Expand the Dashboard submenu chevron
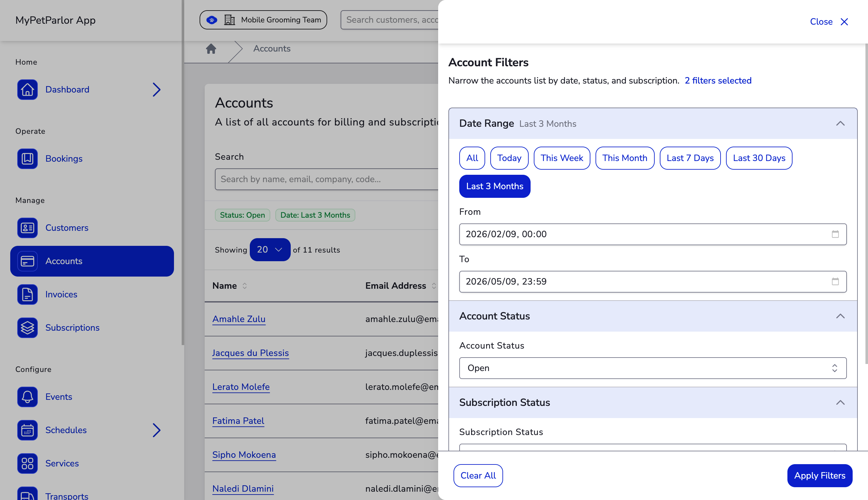868x500 pixels. pyautogui.click(x=156, y=90)
